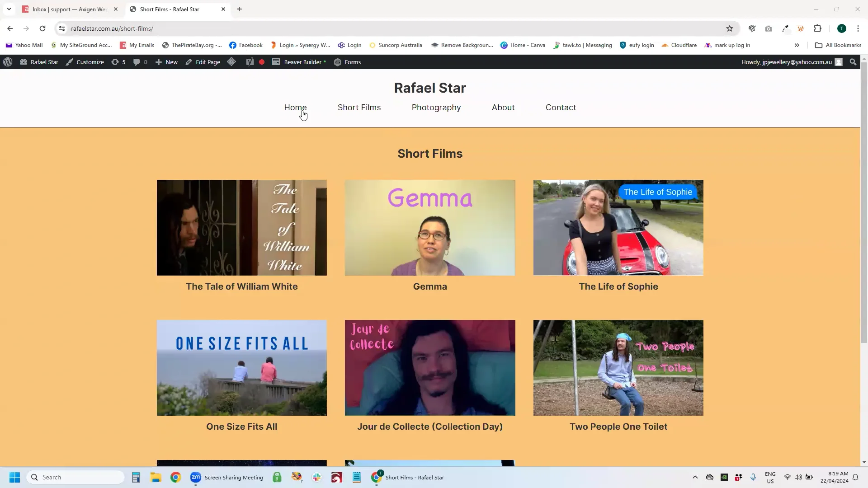Expand the bookmarks overflow chevron
Image resolution: width=868 pixels, height=488 pixels.
(797, 45)
